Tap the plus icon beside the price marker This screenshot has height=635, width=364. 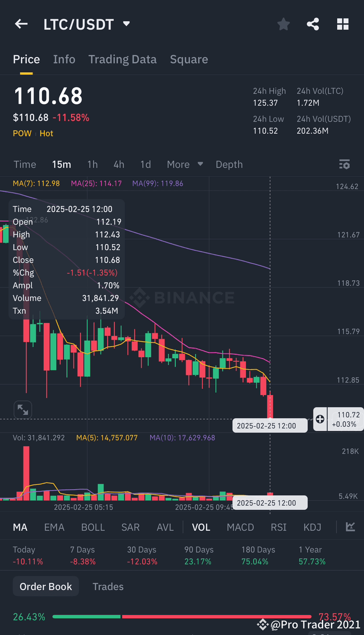click(x=320, y=419)
